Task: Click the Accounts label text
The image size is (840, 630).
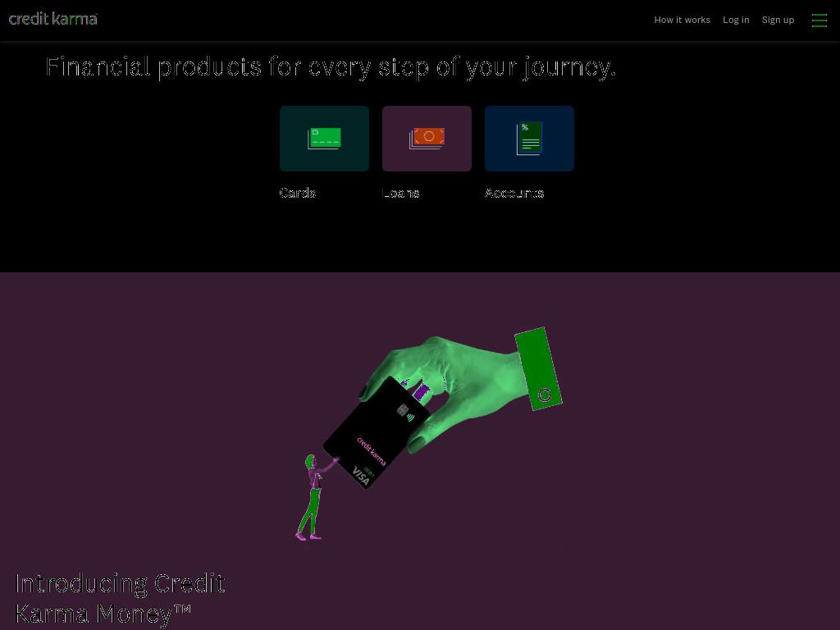Action: pos(514,193)
